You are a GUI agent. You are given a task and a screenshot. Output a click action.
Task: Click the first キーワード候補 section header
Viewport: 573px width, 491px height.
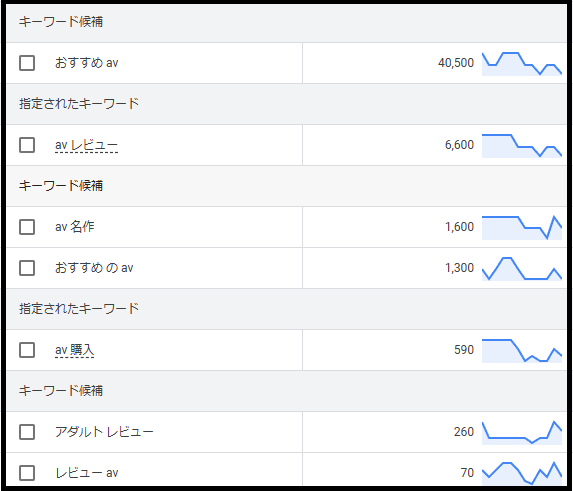click(286, 22)
